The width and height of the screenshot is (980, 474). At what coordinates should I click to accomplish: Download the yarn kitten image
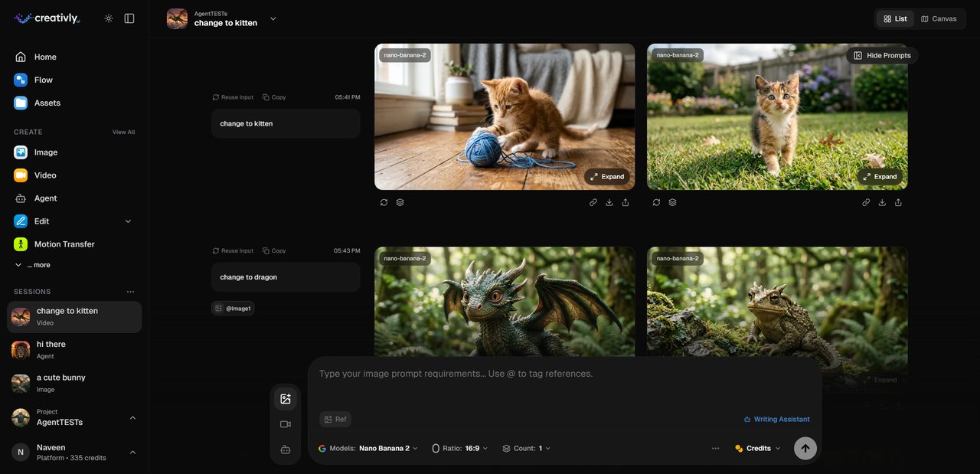point(609,203)
